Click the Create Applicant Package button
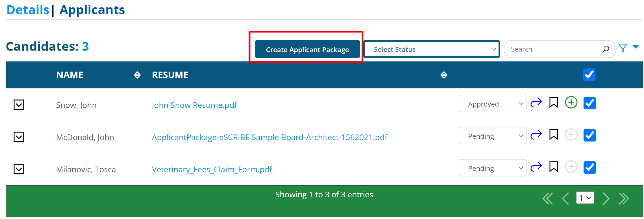 coord(307,50)
